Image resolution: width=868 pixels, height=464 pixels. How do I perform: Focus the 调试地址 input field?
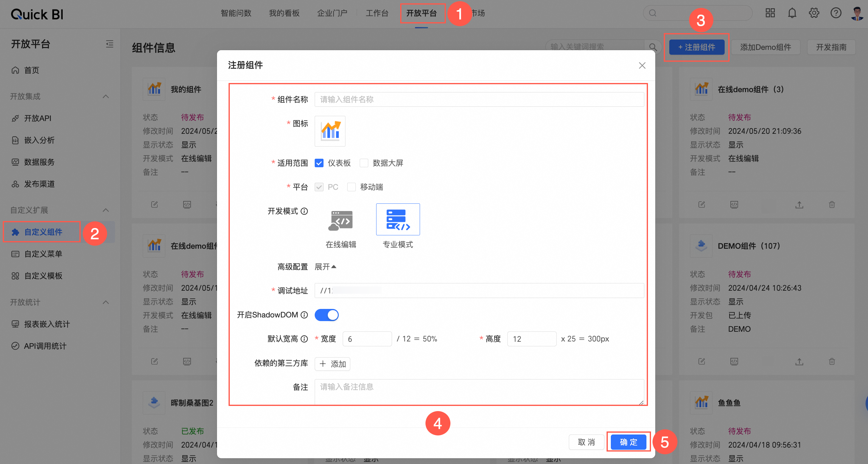pyautogui.click(x=479, y=291)
